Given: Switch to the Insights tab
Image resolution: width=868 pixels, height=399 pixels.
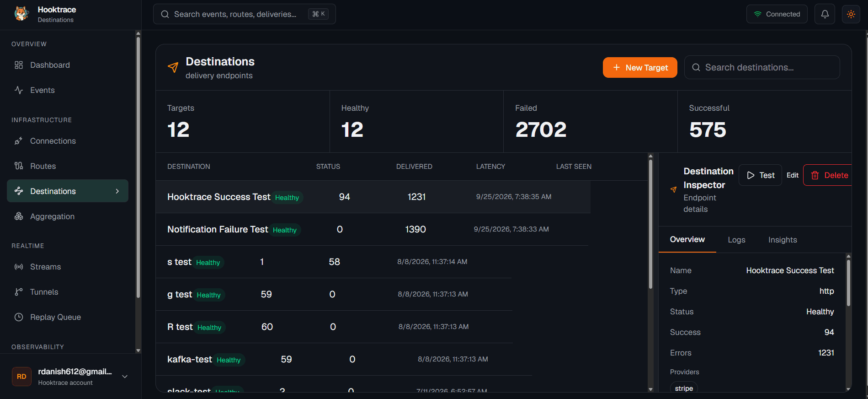Looking at the screenshot, I should [x=783, y=240].
